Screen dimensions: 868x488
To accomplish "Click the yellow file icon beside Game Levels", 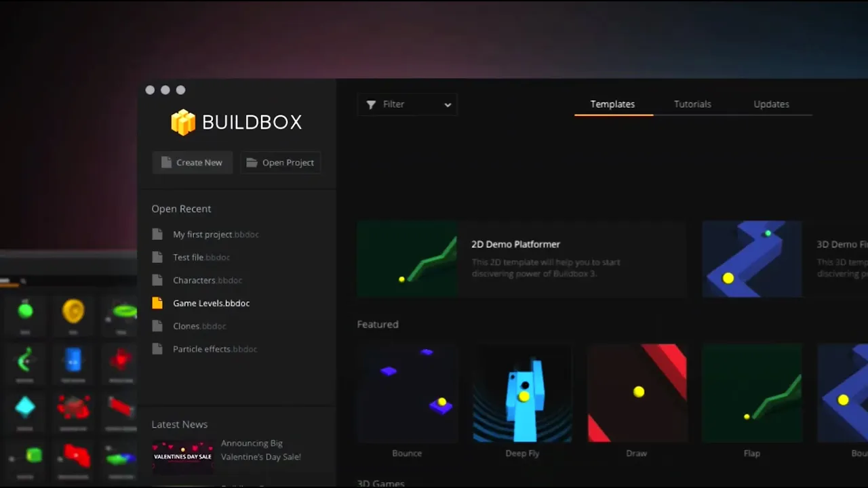I will [157, 303].
